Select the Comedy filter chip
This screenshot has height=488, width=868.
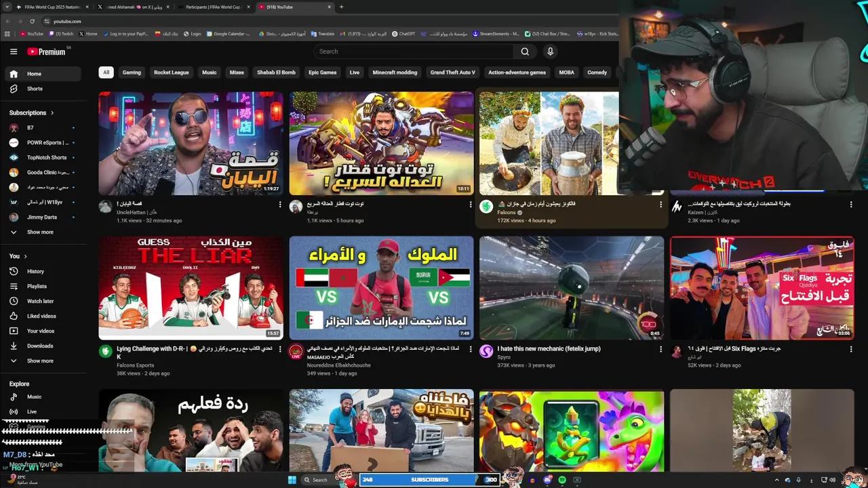click(597, 73)
